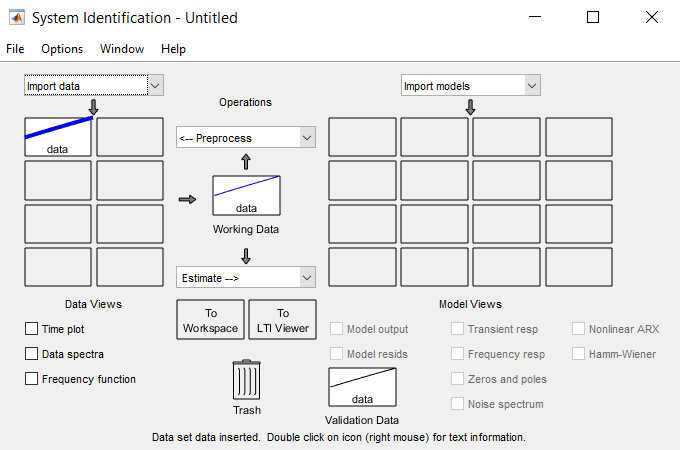The width and height of the screenshot is (680, 450).
Task: Toggle the Model resids checkbox
Action: [x=336, y=354]
